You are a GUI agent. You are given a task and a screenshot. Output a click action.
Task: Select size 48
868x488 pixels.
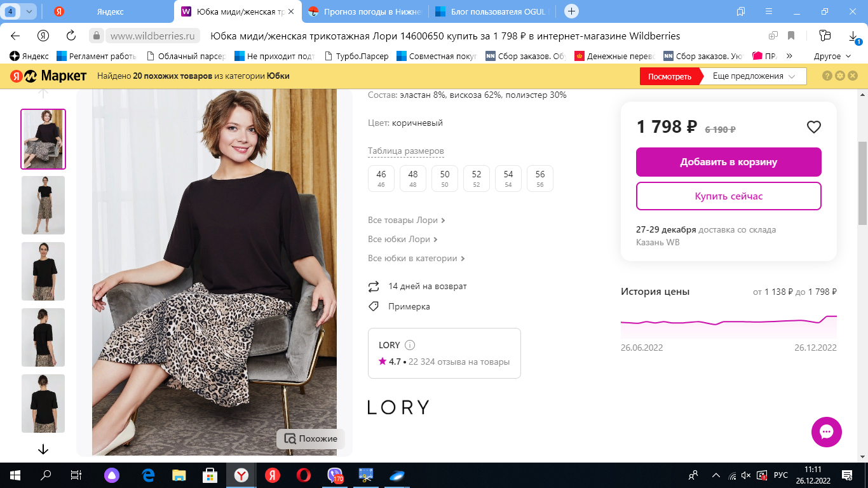click(413, 178)
